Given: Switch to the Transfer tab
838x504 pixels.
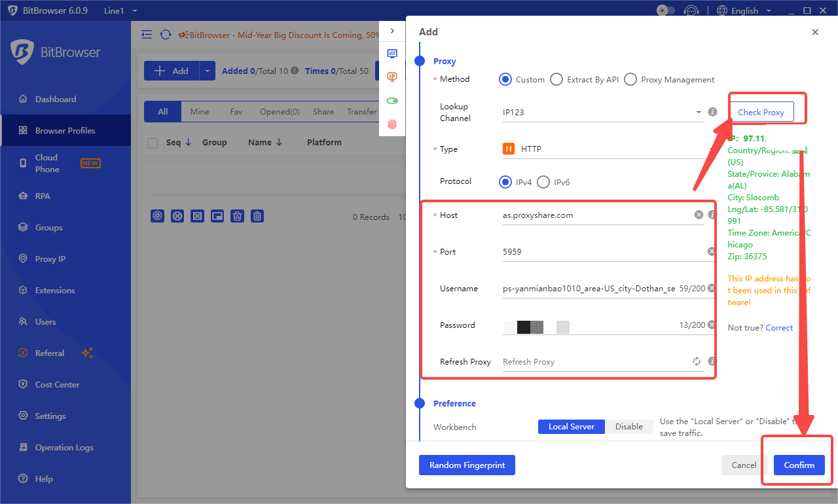Looking at the screenshot, I should click(x=361, y=112).
